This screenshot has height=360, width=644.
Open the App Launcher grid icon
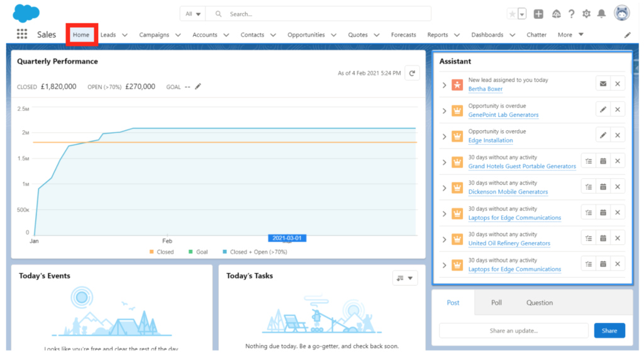[22, 34]
